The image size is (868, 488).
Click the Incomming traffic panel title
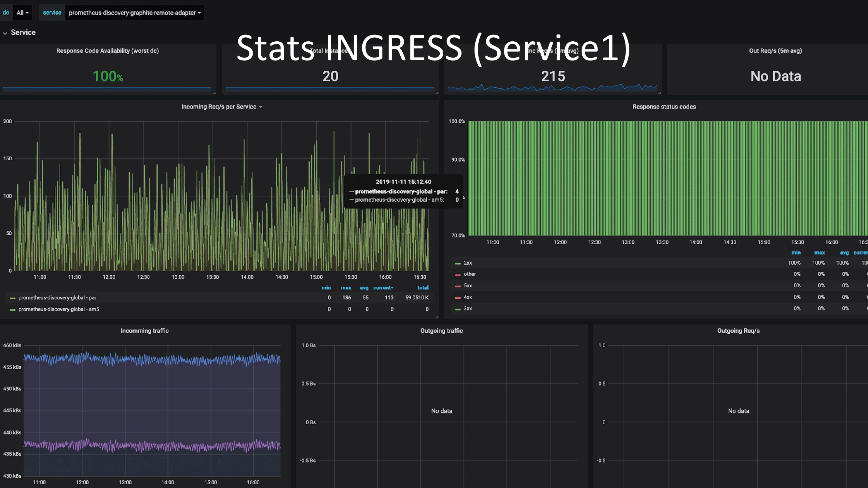145,331
